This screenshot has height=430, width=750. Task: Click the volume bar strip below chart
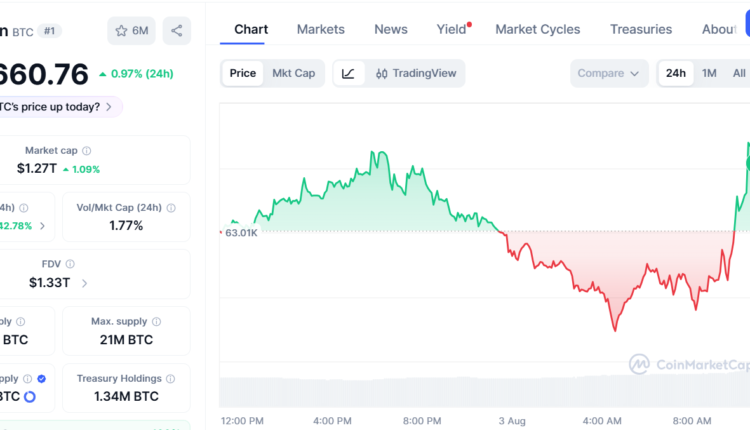(485, 392)
